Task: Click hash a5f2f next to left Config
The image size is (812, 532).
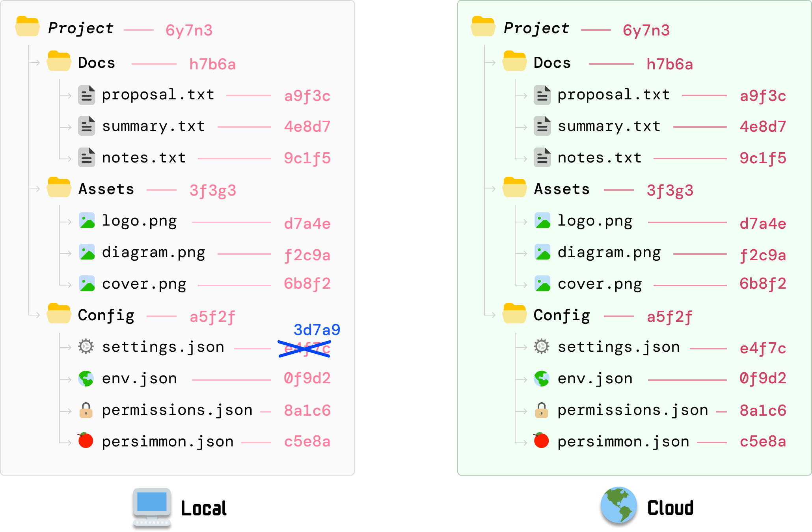Action: tap(212, 317)
